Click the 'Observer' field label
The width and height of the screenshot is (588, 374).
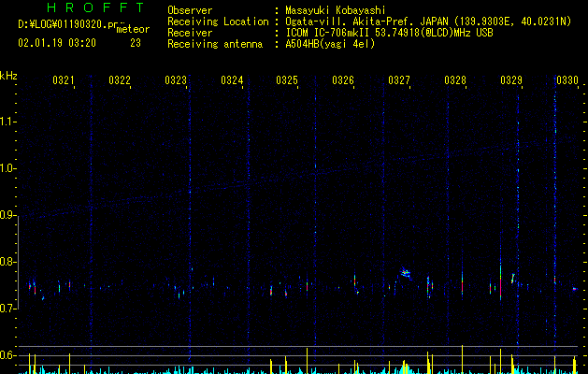190,10
